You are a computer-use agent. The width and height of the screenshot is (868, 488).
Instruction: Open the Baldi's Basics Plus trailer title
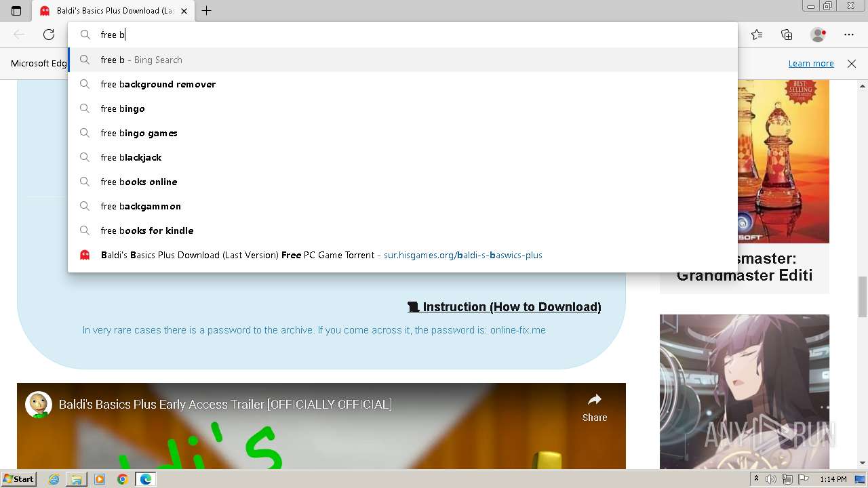pos(225,405)
